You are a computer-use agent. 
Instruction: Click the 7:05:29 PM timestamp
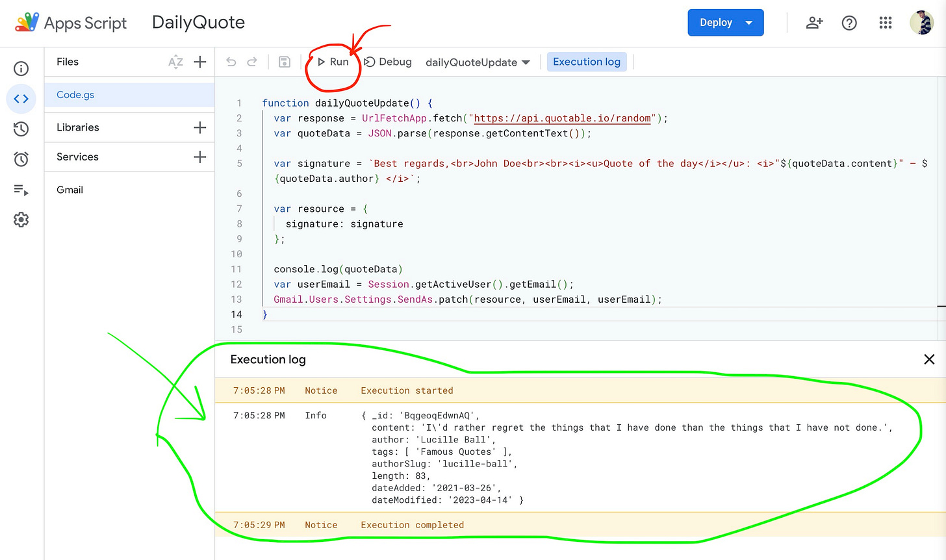coord(259,525)
